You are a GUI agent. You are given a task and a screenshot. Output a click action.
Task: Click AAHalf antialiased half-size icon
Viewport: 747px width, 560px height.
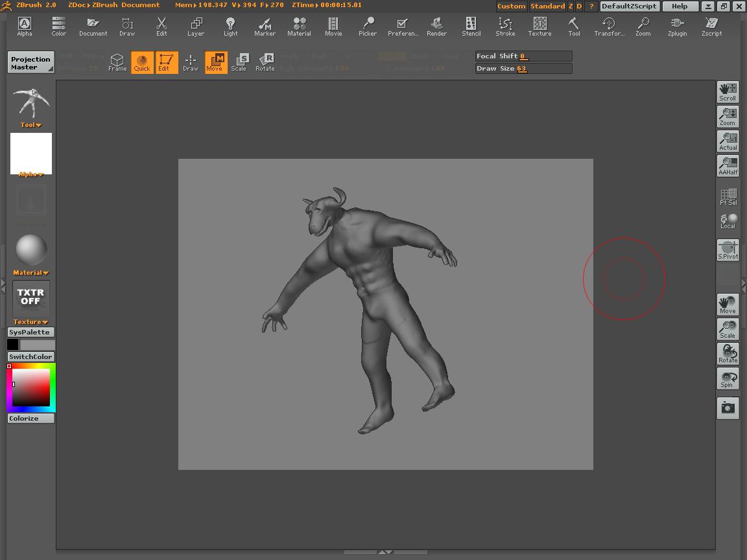pyautogui.click(x=728, y=166)
